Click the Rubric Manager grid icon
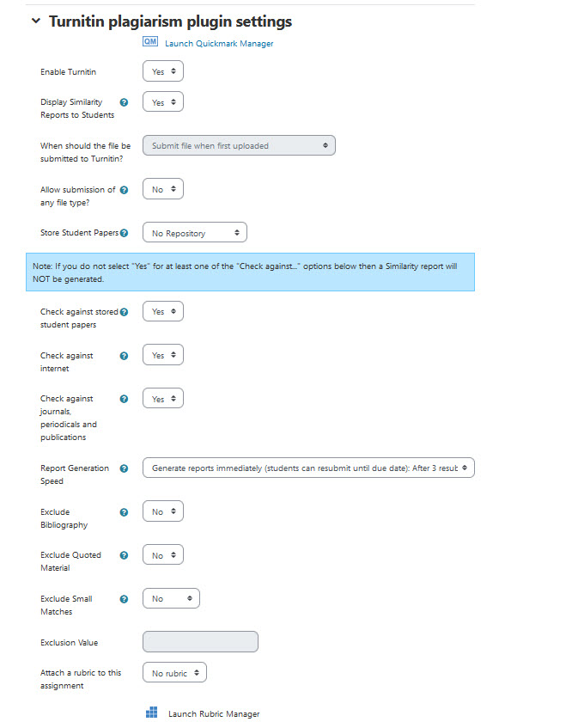 152,713
